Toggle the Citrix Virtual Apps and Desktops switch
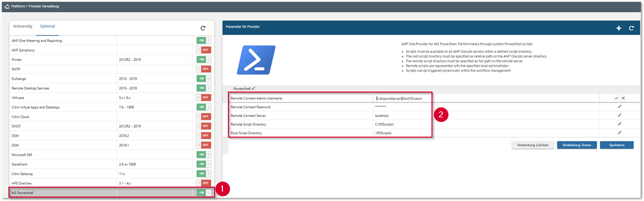644x201 pixels. (204, 107)
